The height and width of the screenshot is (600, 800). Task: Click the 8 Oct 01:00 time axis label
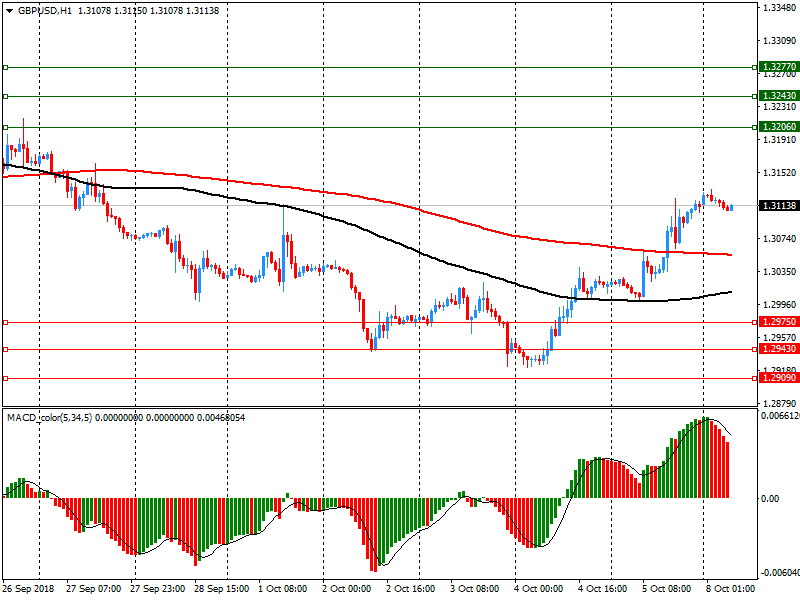730,589
